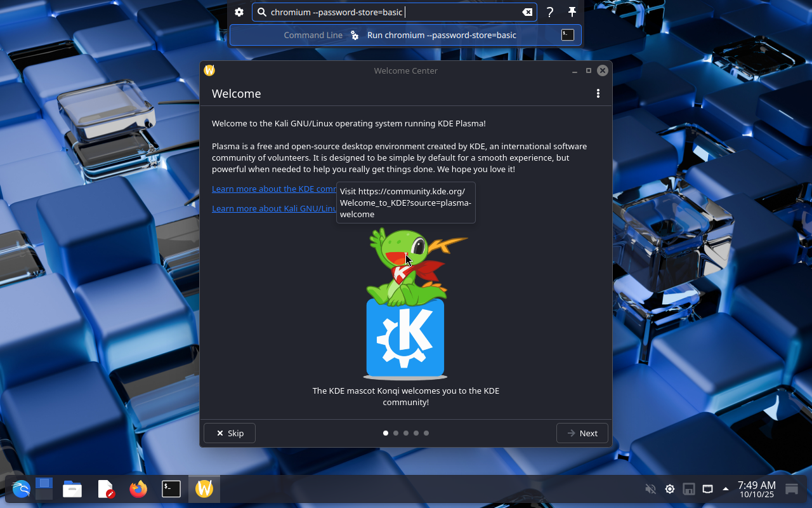Open the terminal emulator from taskbar
The height and width of the screenshot is (508, 812).
coord(171,489)
